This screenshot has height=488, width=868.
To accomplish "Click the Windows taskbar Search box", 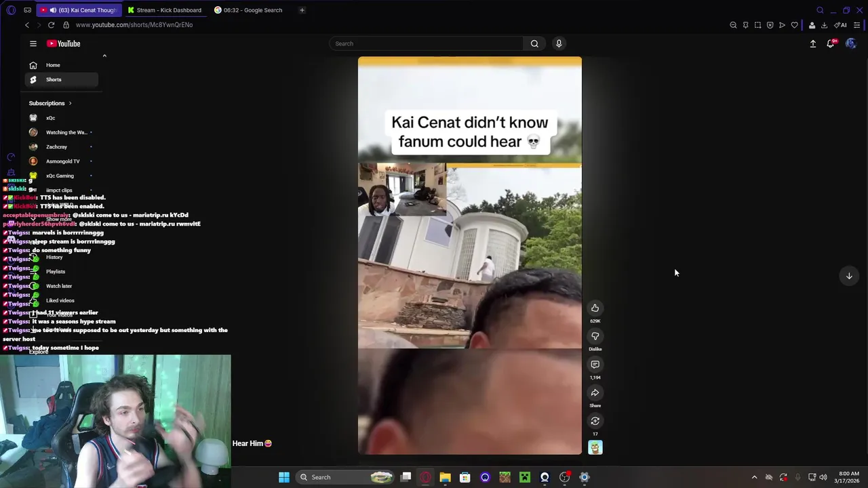I will pyautogui.click(x=345, y=477).
